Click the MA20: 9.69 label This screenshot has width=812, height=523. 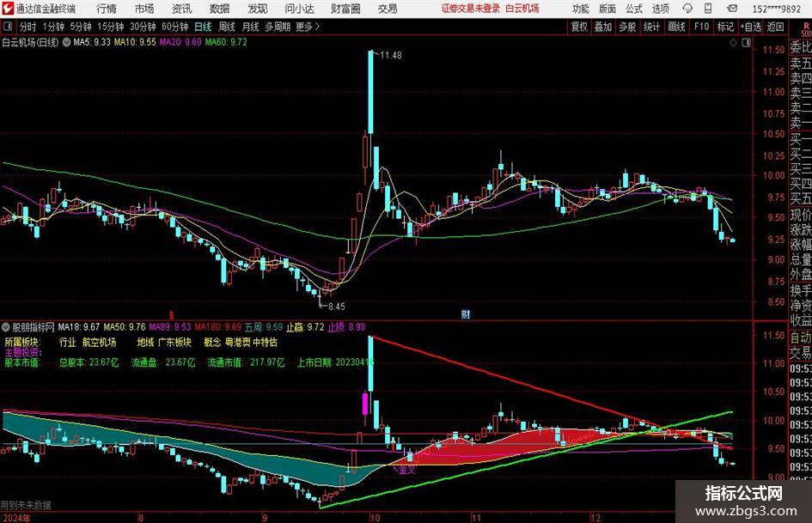click(180, 42)
